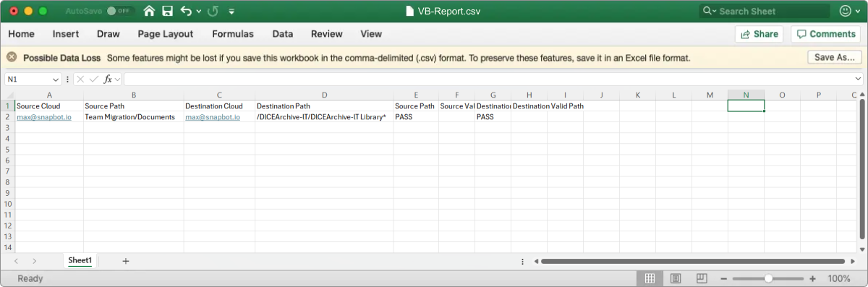Switch to Page Layout view icon in status bar
868x287 pixels.
pos(675,278)
